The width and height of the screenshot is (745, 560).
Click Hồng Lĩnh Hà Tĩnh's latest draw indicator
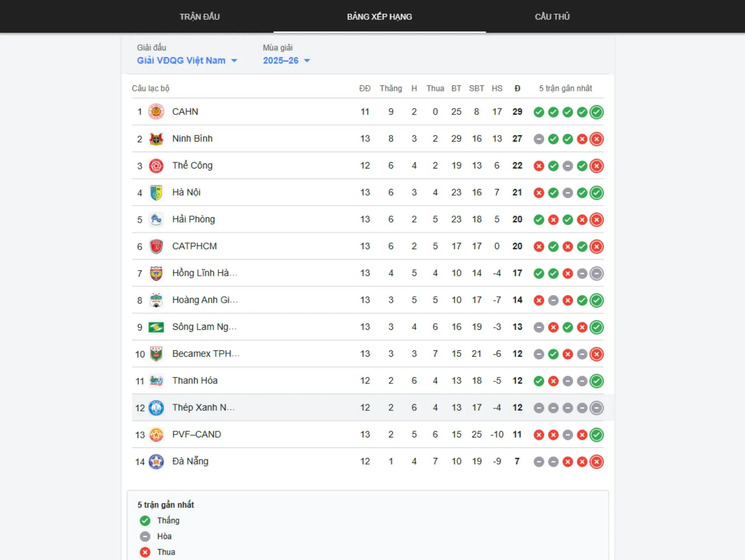596,274
